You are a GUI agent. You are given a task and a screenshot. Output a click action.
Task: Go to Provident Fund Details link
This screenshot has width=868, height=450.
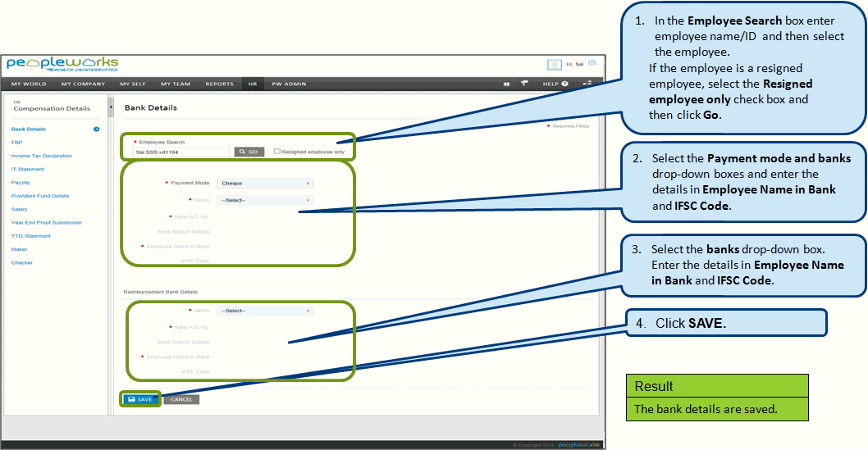pos(40,196)
